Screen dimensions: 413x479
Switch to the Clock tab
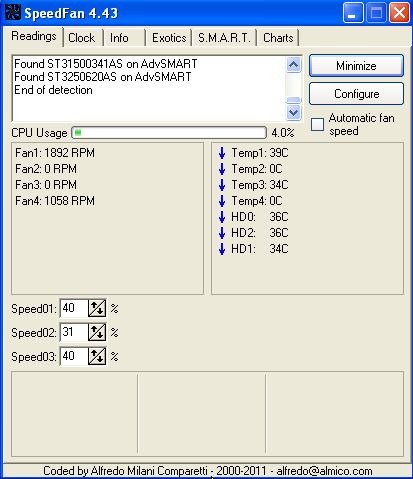82,38
